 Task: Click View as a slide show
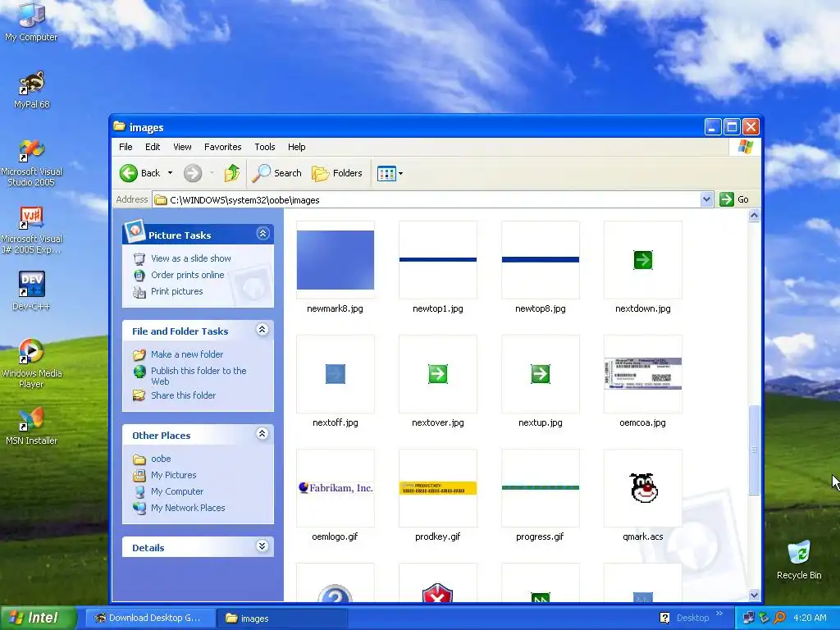click(190, 258)
